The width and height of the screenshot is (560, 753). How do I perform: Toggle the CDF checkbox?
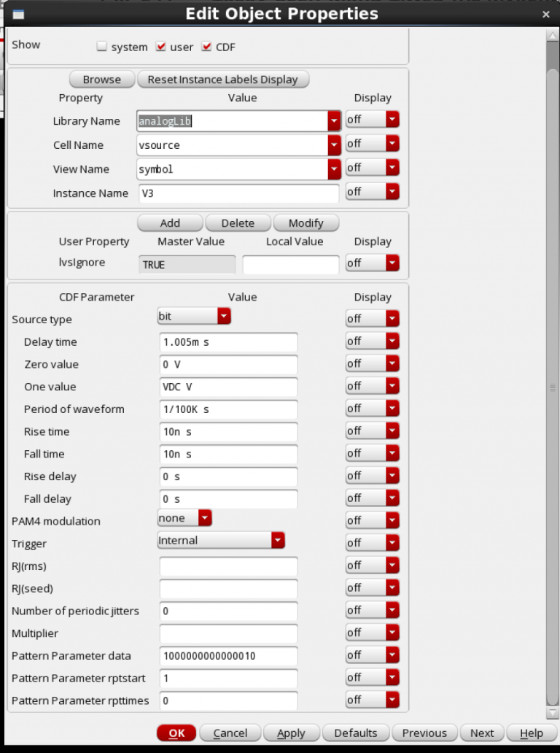(206, 47)
